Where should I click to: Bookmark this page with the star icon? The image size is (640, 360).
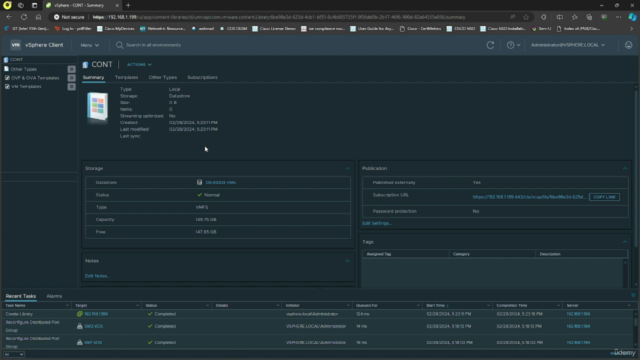click(526, 17)
